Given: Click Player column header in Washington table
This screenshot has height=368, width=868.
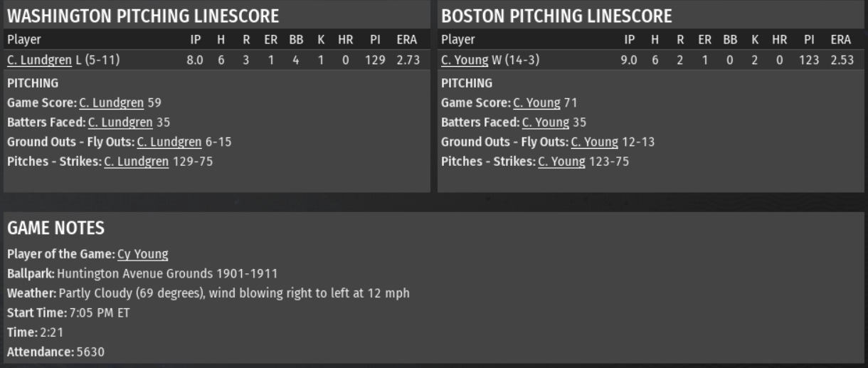Looking at the screenshot, I should pyautogui.click(x=24, y=40).
